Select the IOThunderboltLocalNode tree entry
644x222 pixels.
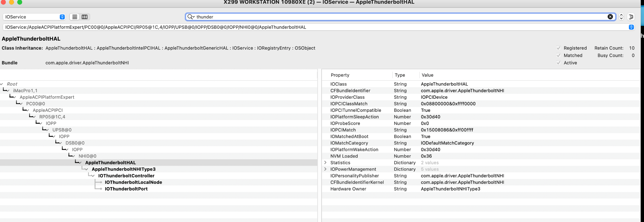point(133,182)
